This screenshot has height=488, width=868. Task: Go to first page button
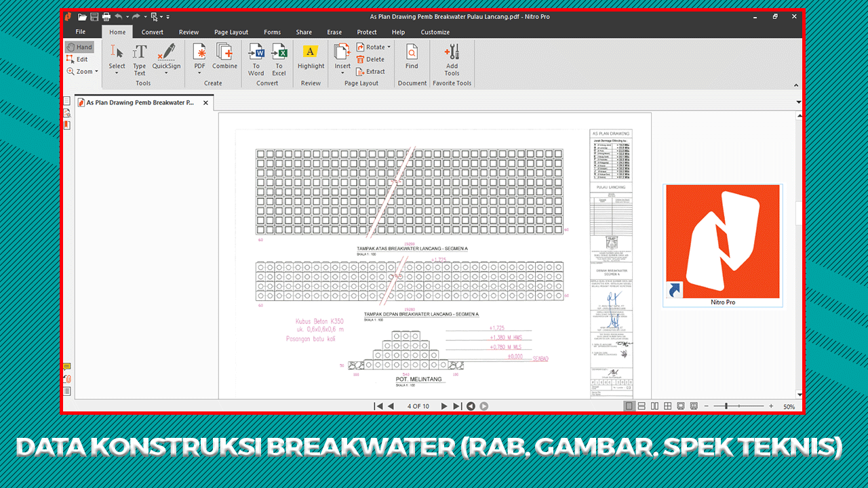[378, 406]
